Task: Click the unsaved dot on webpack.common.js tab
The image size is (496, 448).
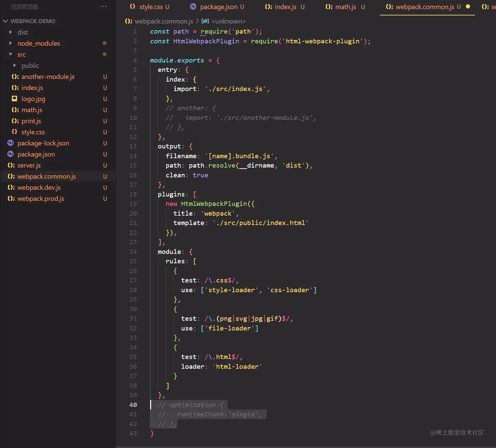Action: [468, 6]
